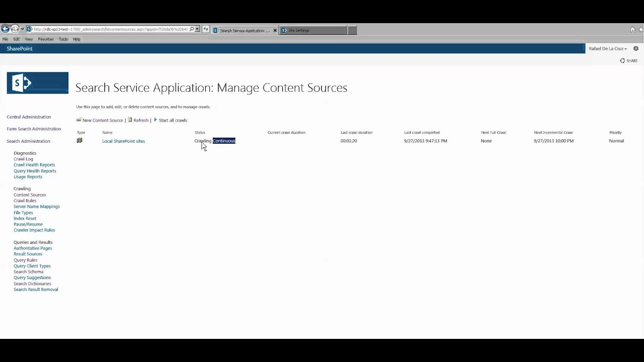Close the Search Service Application tab
644x362 pixels.
pos(275,30)
